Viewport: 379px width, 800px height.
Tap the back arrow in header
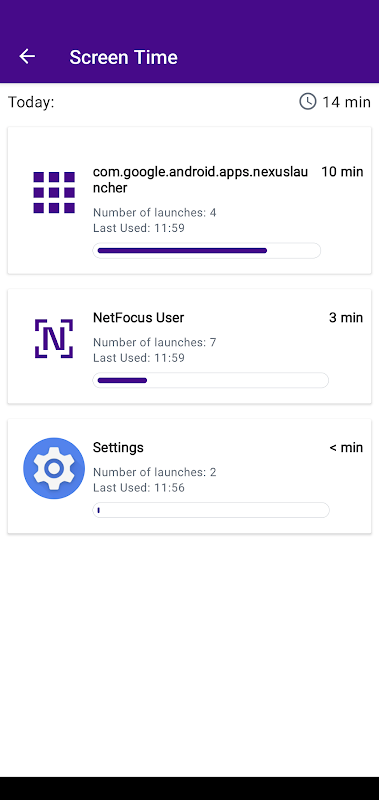click(27, 57)
